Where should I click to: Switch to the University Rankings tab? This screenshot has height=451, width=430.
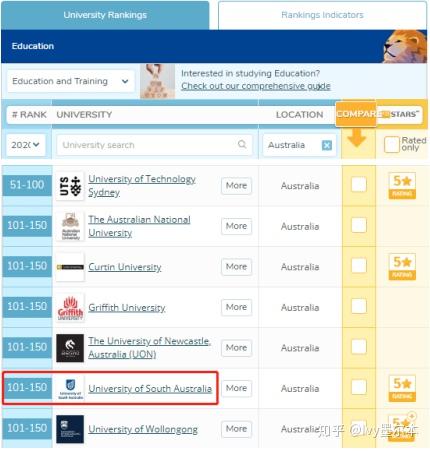click(105, 15)
